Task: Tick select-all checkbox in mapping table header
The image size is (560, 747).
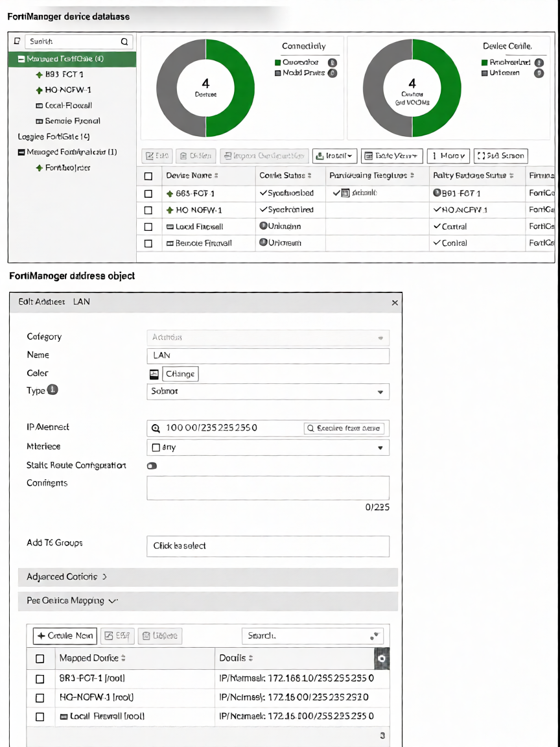Action: click(40, 659)
